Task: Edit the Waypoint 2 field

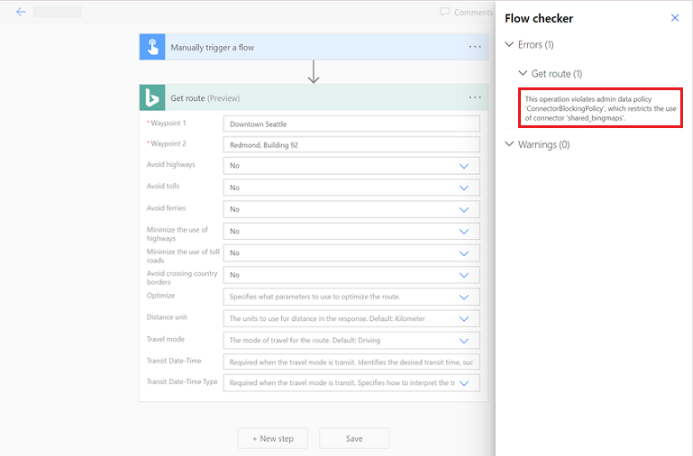Action: pos(351,144)
